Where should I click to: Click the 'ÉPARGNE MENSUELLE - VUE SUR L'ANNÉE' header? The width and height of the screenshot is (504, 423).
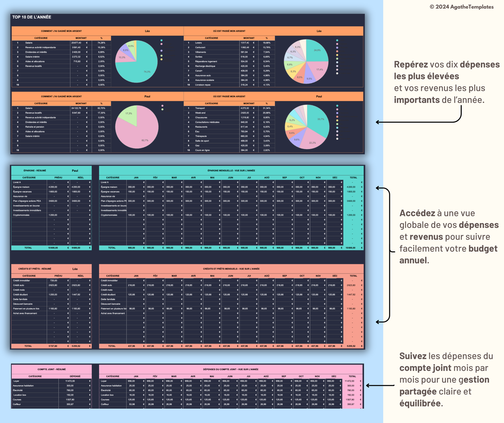coord(231,171)
